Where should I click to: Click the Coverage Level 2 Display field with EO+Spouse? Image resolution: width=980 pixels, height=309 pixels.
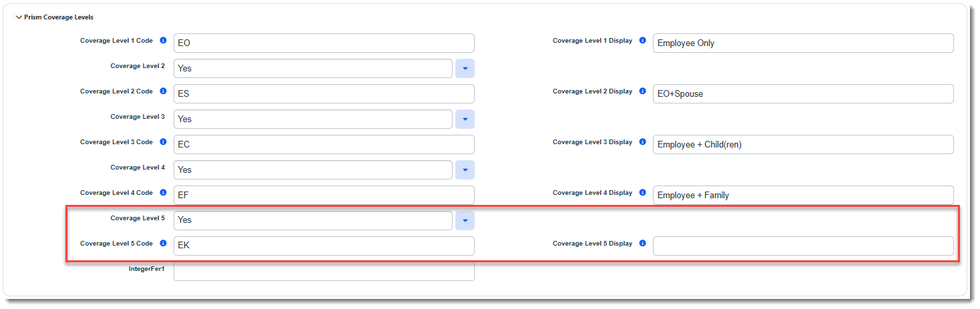(x=802, y=94)
